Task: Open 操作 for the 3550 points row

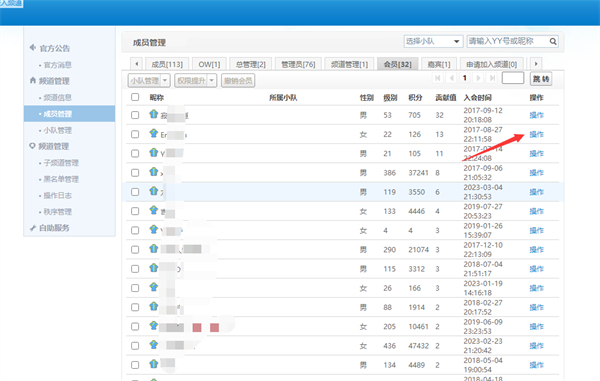Action: (536, 192)
